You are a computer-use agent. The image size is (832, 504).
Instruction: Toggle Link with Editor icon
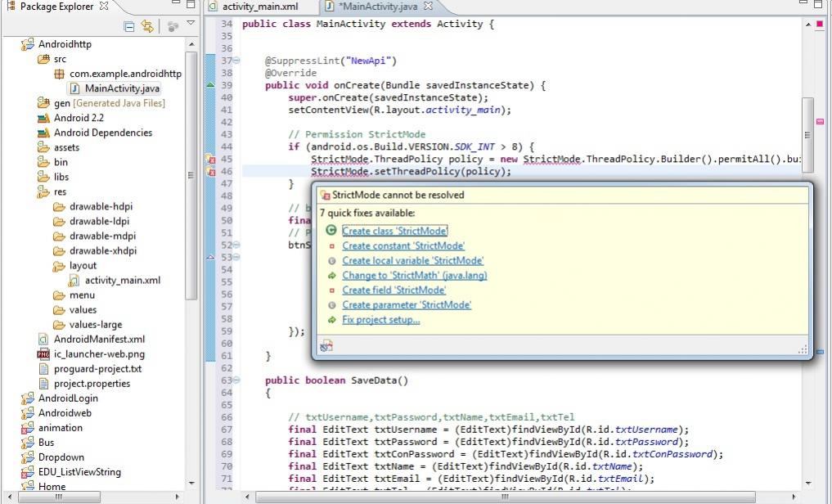coord(147,26)
